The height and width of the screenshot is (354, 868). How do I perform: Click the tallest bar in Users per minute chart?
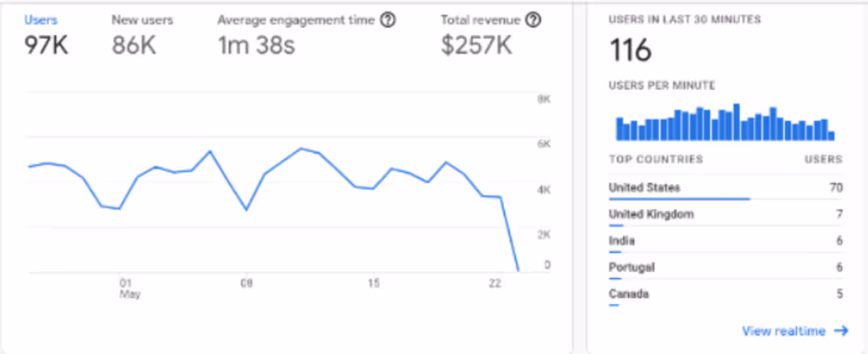pos(736,122)
